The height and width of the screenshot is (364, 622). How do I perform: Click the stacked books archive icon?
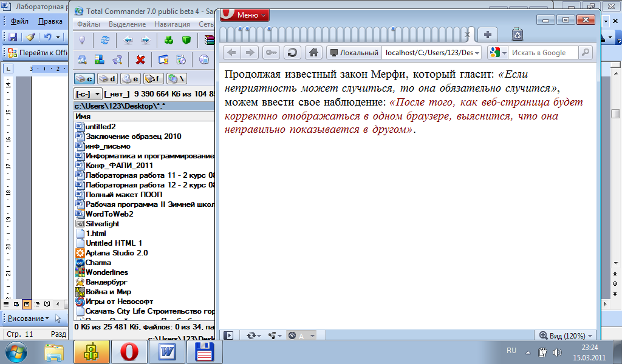209,40
